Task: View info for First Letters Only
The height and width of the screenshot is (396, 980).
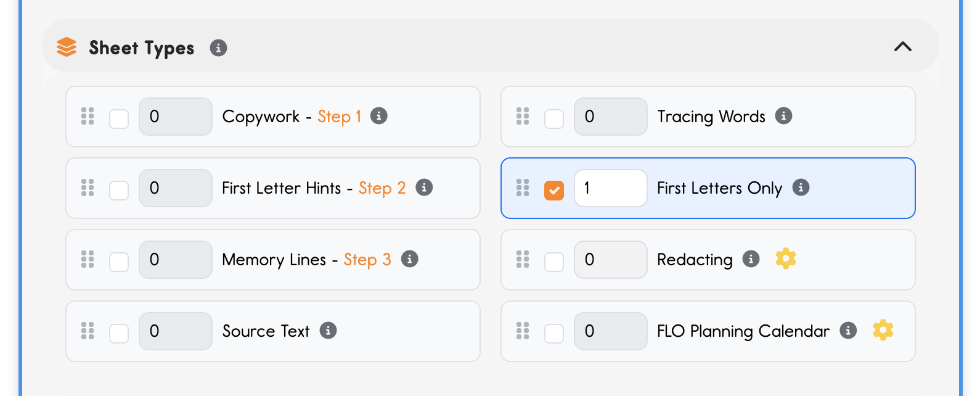Action: [801, 188]
